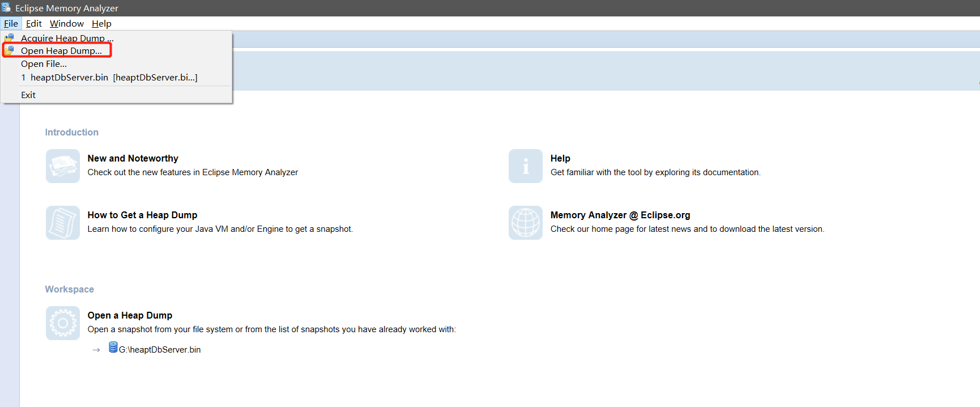Open the Window menu

[67, 24]
